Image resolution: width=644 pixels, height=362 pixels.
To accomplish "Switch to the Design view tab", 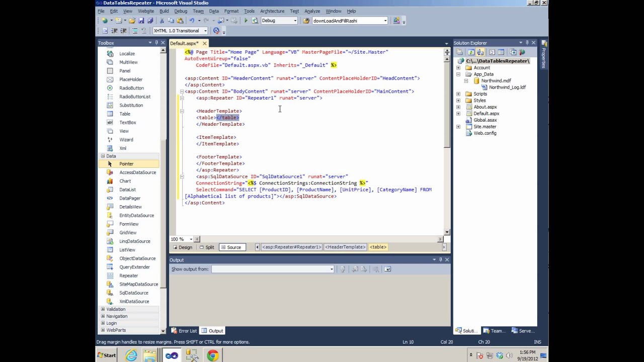I will (182, 247).
